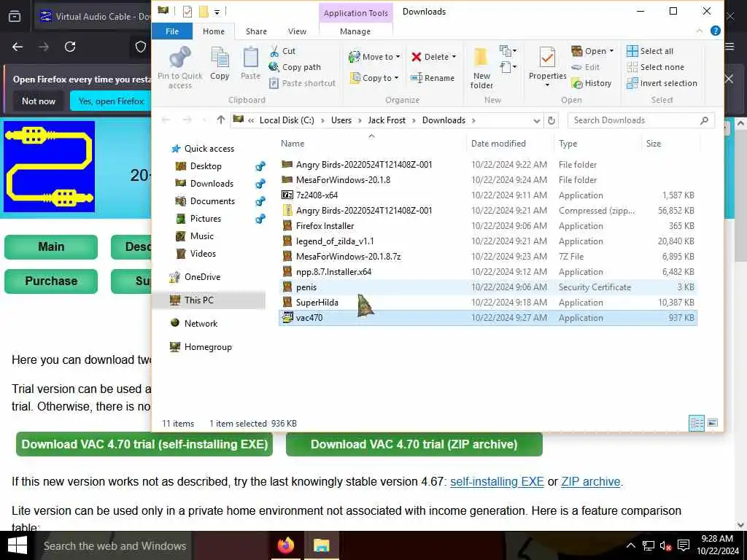The height and width of the screenshot is (560, 747).
Task: Click the Explorer Help question mark icon
Action: (x=715, y=31)
